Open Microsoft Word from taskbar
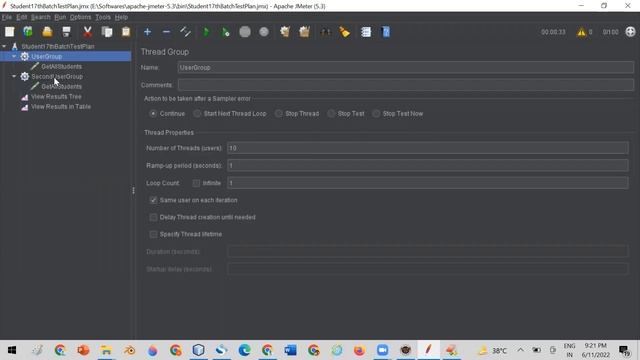Image resolution: width=640 pixels, height=360 pixels. pyautogui.click(x=291, y=350)
